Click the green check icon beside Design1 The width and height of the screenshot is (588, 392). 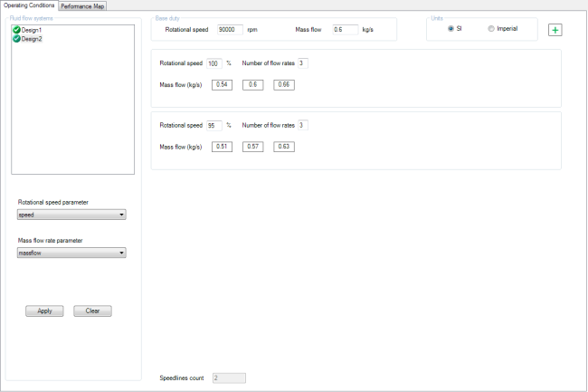[x=16, y=31]
